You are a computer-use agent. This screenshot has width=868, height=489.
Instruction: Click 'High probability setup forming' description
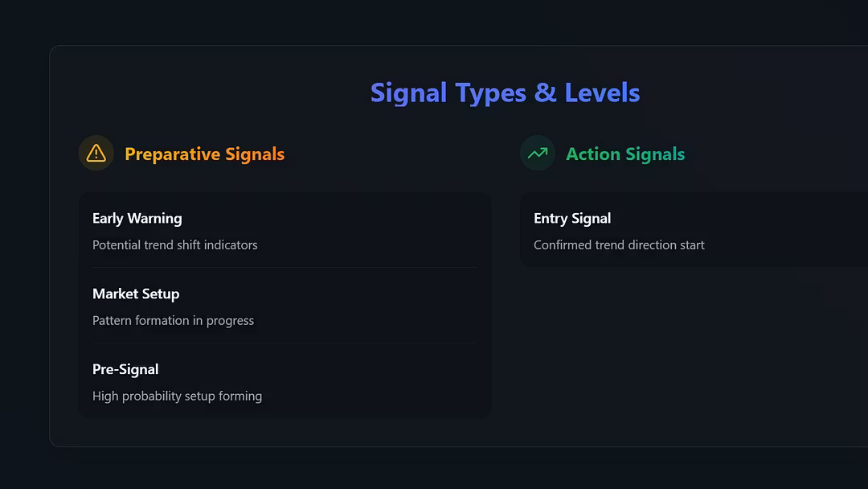[x=177, y=396]
